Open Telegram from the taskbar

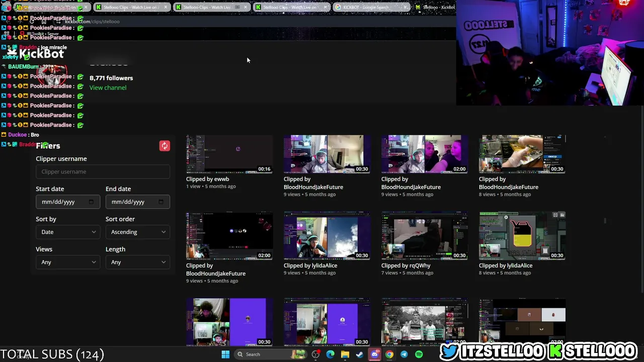[404, 354]
